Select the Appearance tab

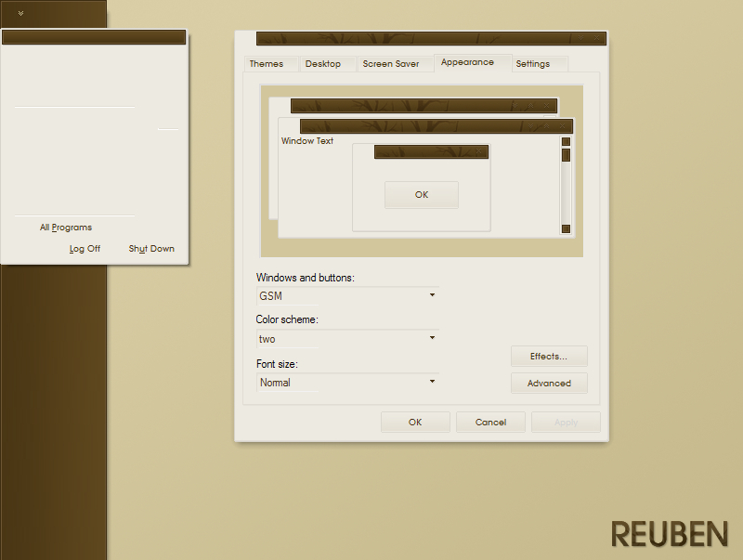pyautogui.click(x=473, y=62)
